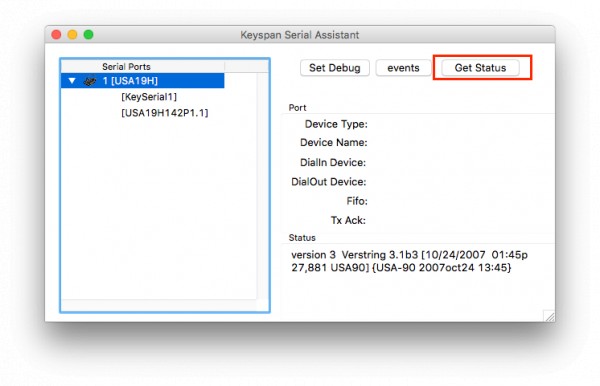Collapse the 1 [USA19H] disclosure triangle
The height and width of the screenshot is (386, 600).
pyautogui.click(x=72, y=81)
